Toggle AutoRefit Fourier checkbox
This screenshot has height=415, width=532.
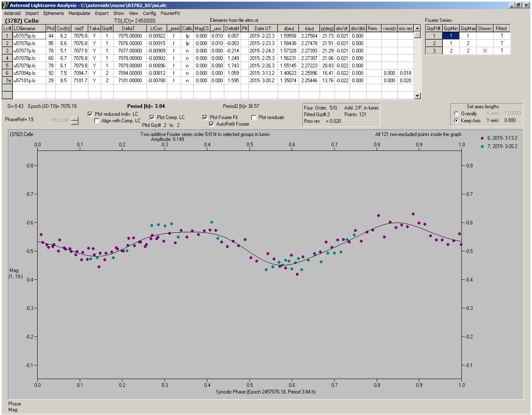coord(212,124)
